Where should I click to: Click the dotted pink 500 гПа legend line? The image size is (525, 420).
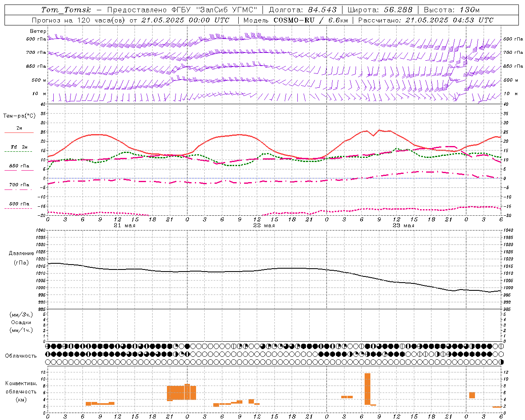coord(18,208)
